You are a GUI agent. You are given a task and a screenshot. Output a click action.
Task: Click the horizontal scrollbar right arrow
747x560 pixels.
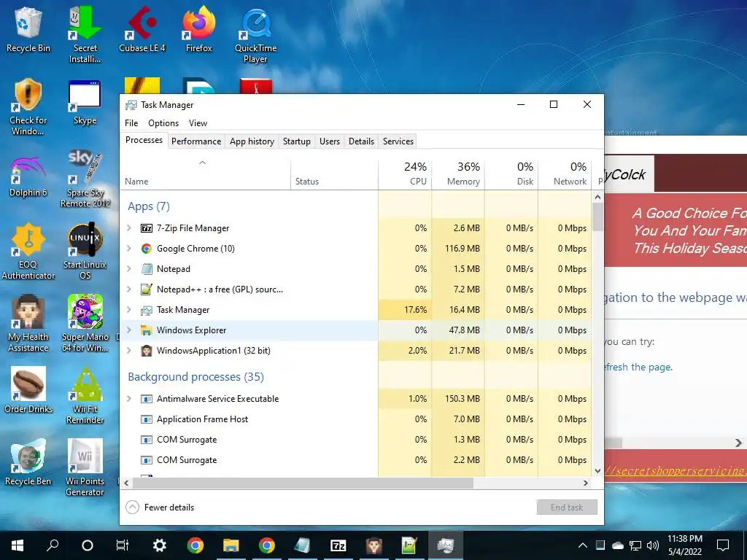pos(586,483)
